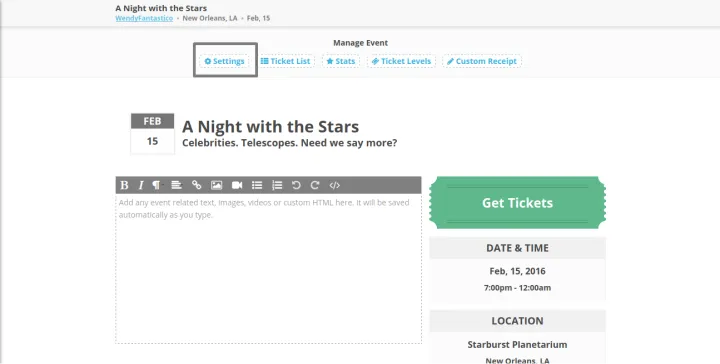Click the 'Manage Event' heading

click(360, 43)
